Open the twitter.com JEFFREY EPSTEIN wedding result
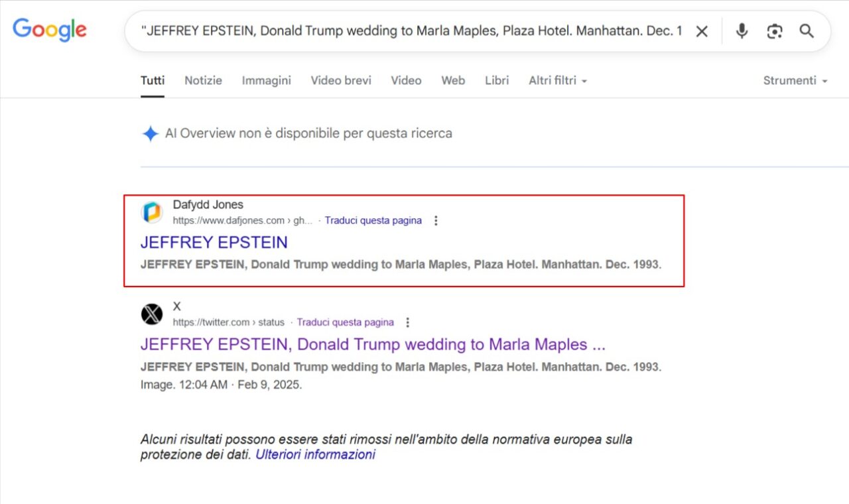 [x=373, y=344]
